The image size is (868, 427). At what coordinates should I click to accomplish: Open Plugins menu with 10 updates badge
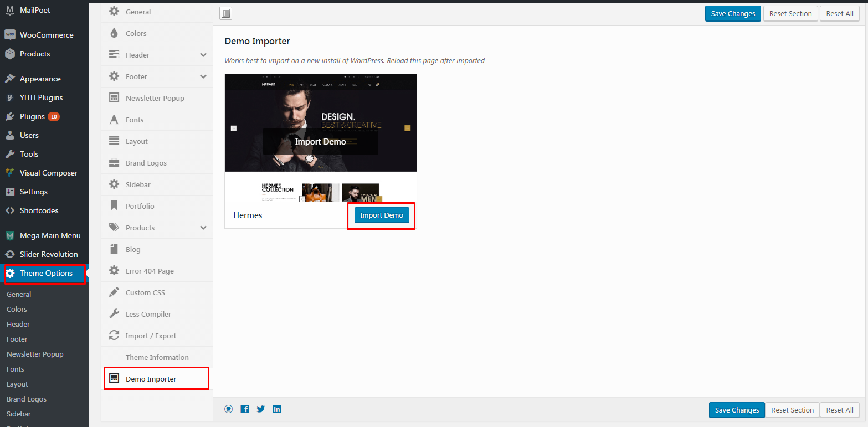pos(32,116)
